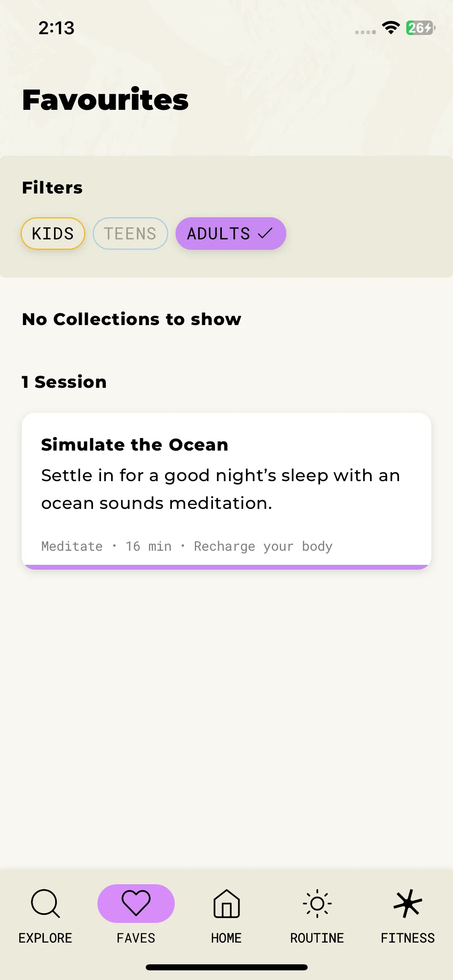Image resolution: width=453 pixels, height=980 pixels.
Task: Tap the Wi-Fi status icon
Action: click(391, 28)
